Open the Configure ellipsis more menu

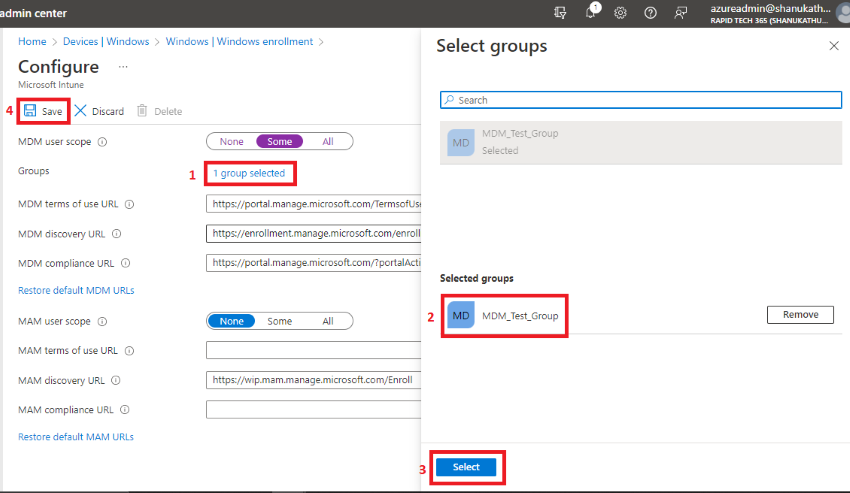click(123, 67)
